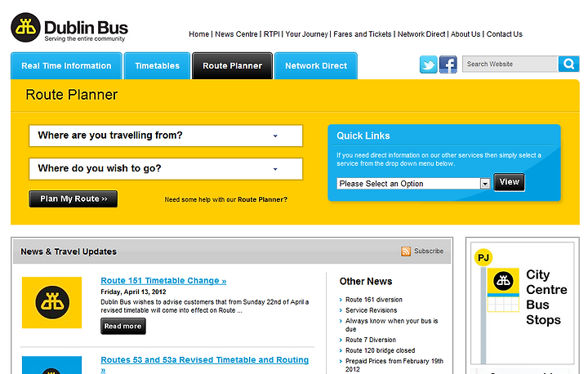Click the Subscribe link
Viewport: 588px width, 374px height.
click(429, 251)
